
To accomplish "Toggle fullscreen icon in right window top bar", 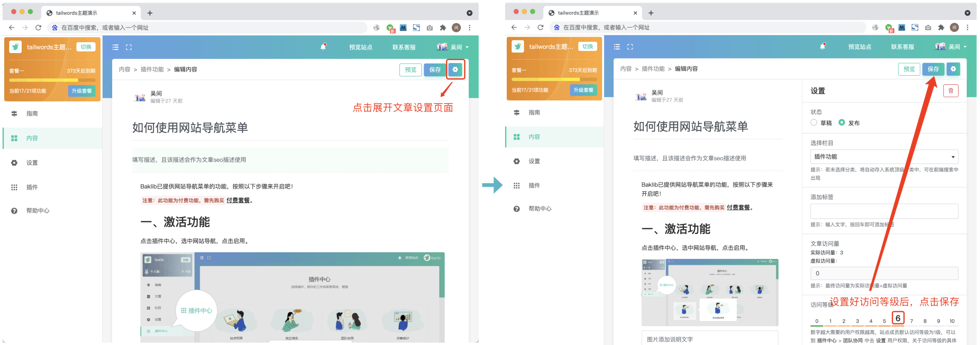I will [630, 47].
